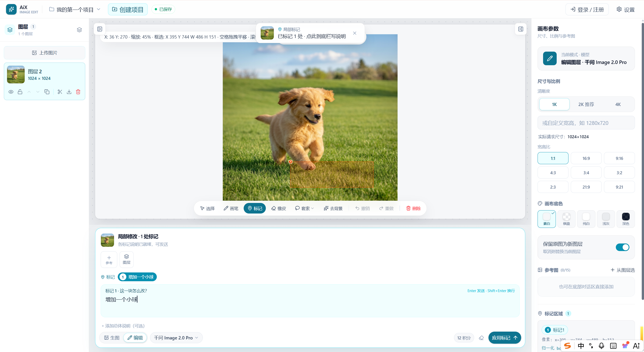The height and width of the screenshot is (352, 644).
Task: Switch to 生图 generation mode
Action: coord(112,338)
